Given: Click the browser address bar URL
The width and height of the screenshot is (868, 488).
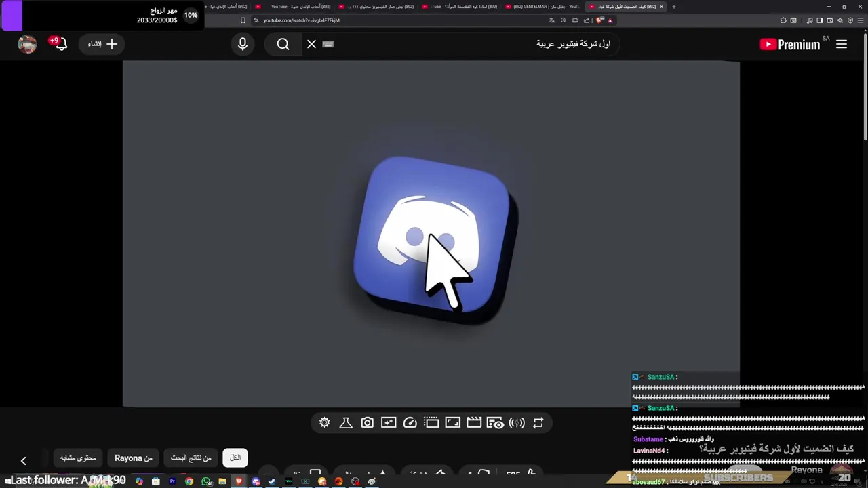Looking at the screenshot, I should tap(301, 20).
